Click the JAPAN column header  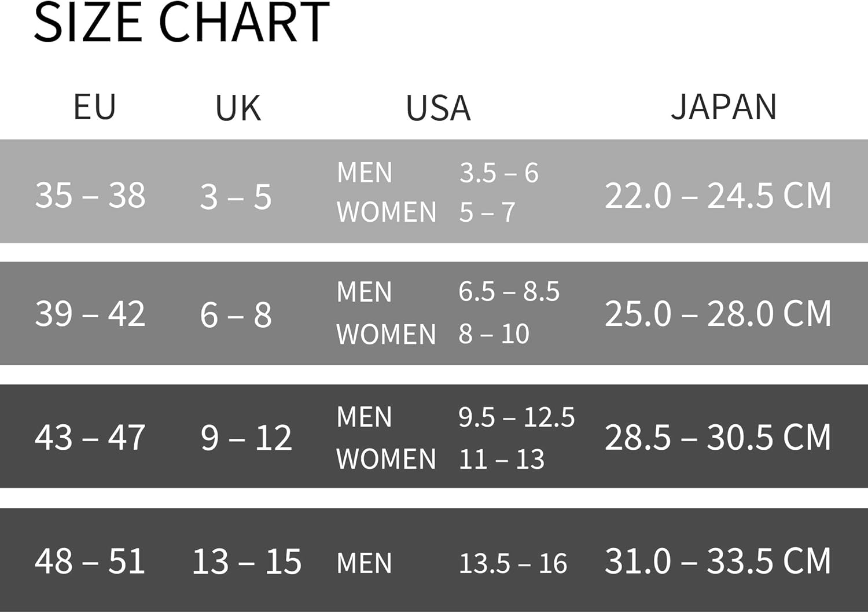[x=723, y=107]
